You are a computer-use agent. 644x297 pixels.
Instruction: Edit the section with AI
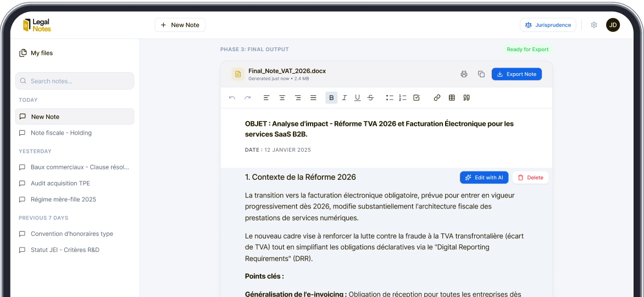[x=484, y=178]
